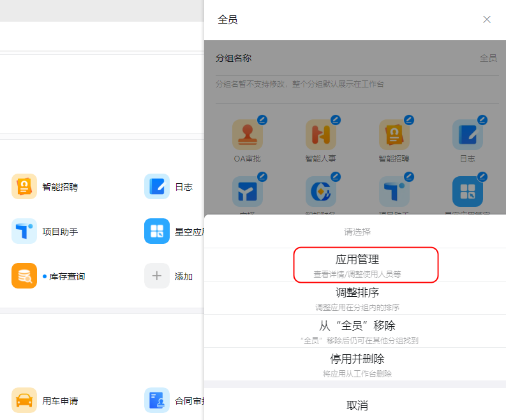This screenshot has width=506, height=420.
Task: Close the 全员 panel with X
Action: 487,20
